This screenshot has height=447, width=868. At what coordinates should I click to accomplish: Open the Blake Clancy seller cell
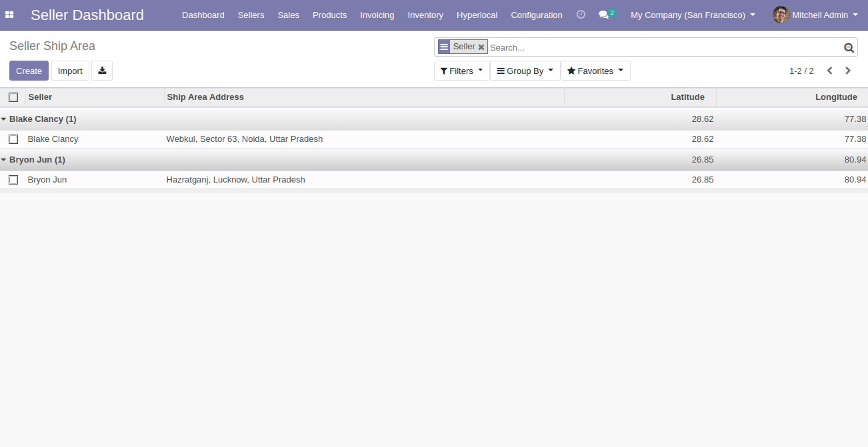[53, 139]
